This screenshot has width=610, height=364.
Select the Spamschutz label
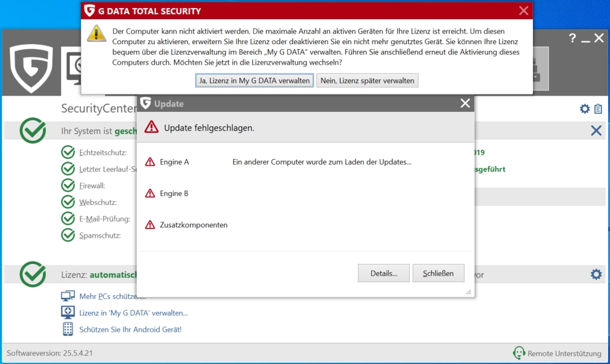(x=100, y=235)
